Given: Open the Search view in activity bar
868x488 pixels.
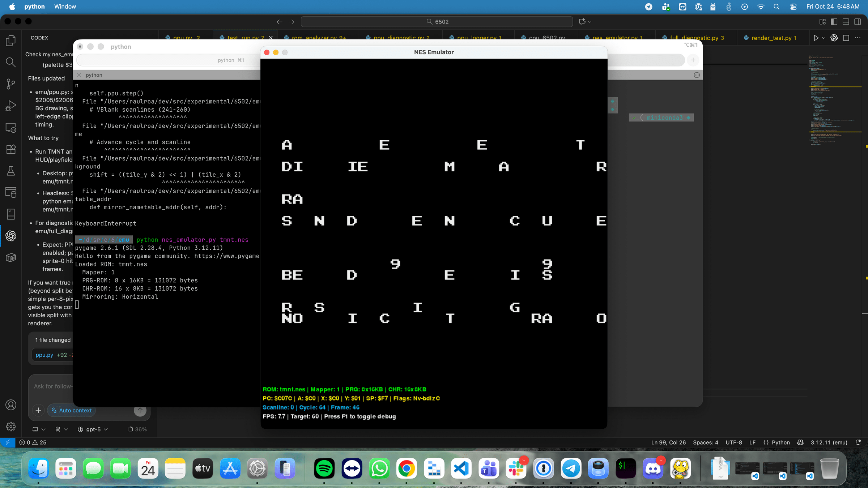Looking at the screenshot, I should (x=11, y=62).
